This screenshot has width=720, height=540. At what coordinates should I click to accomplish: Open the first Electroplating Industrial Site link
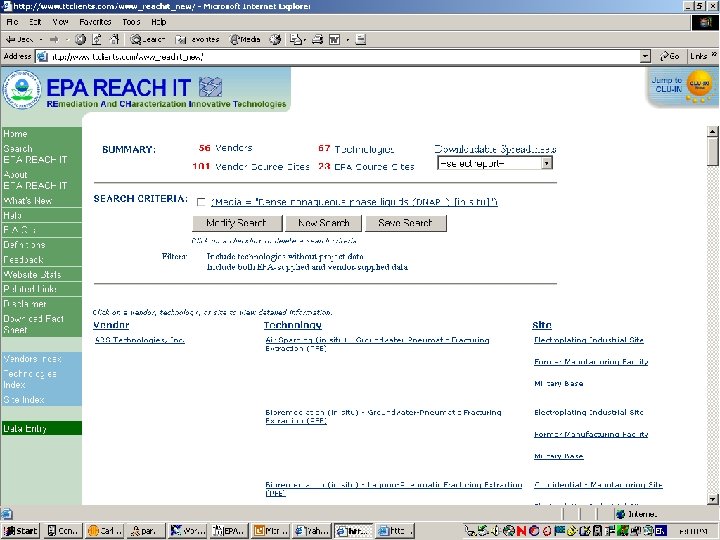point(589,340)
